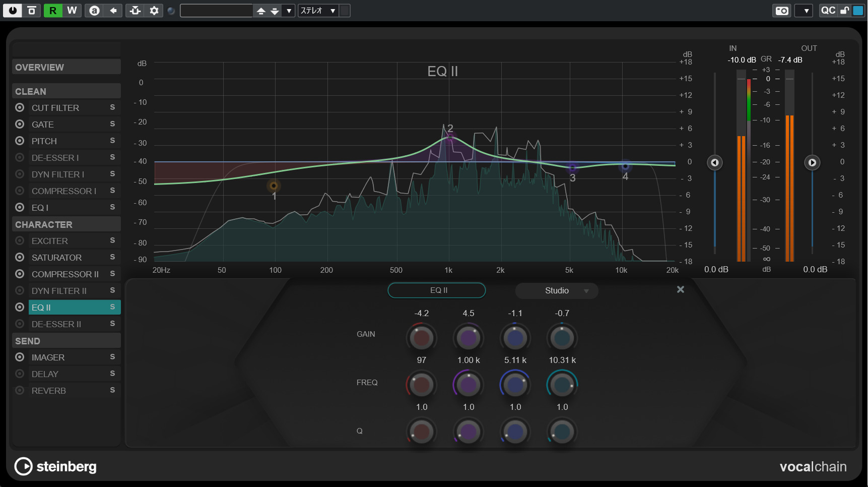Viewport: 868px width, 487px height.
Task: Click the EQ band 1 Q knob
Action: click(x=422, y=432)
